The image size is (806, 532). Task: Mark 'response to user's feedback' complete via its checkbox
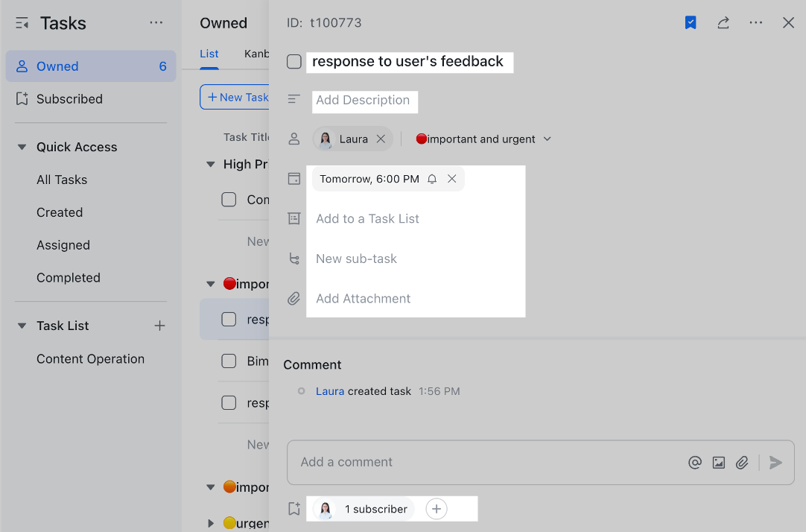click(x=293, y=62)
